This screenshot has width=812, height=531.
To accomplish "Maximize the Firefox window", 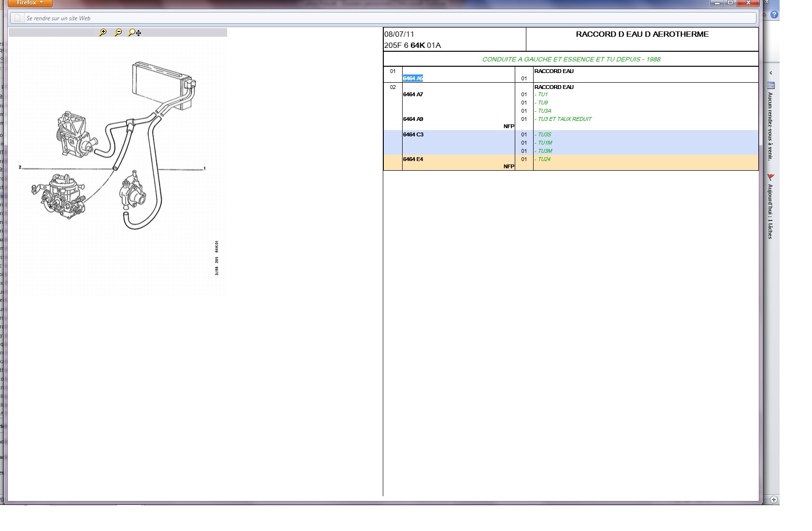I will click(x=730, y=3).
